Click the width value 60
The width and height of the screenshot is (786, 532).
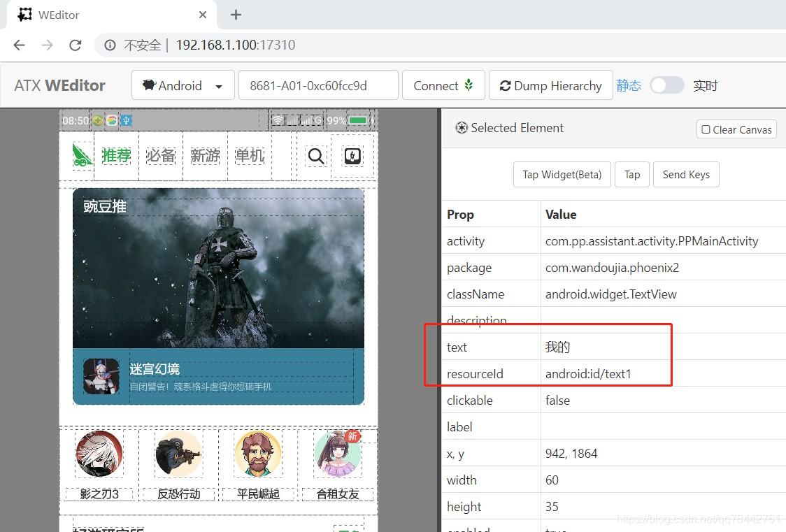tap(552, 480)
